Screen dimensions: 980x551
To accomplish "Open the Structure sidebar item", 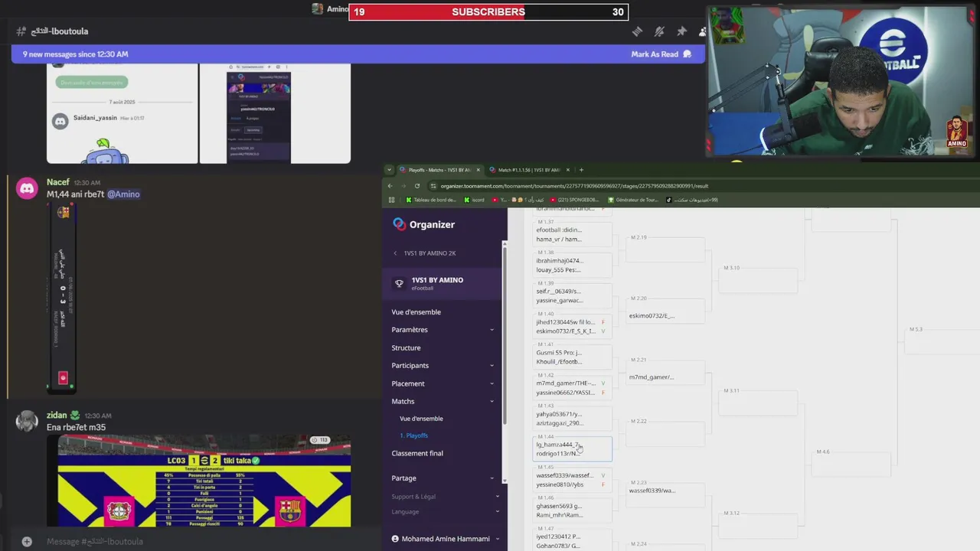I will click(x=406, y=347).
